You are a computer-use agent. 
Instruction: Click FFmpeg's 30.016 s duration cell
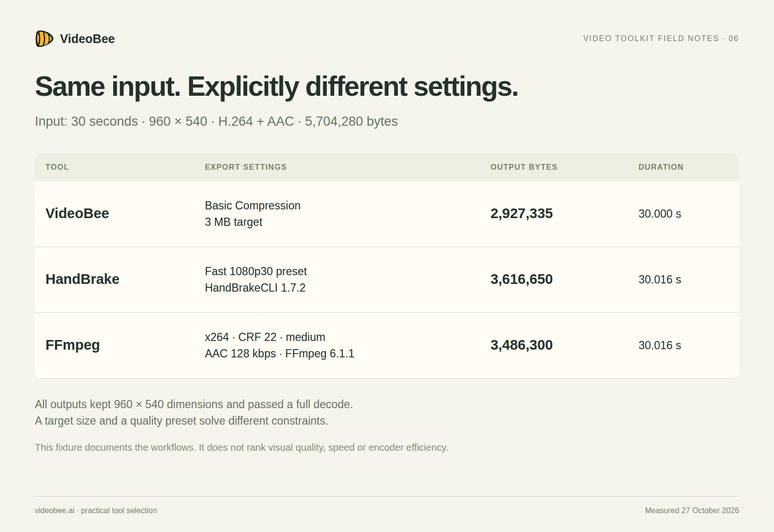pos(660,345)
